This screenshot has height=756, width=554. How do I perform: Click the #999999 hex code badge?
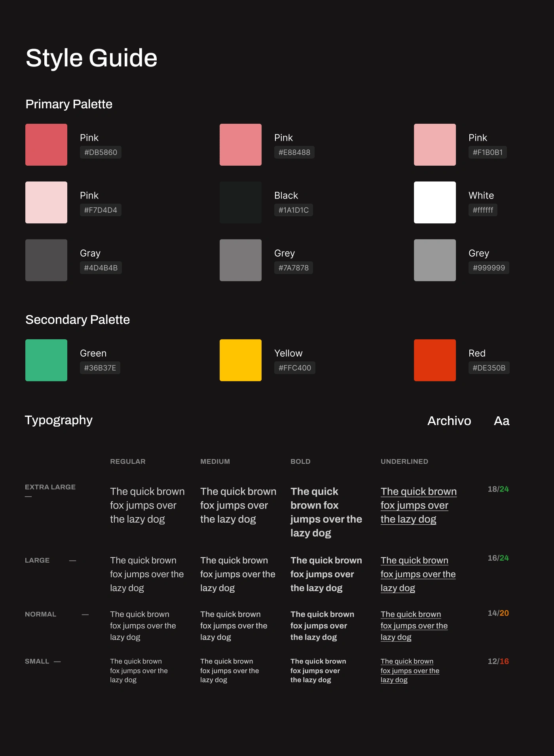489,268
